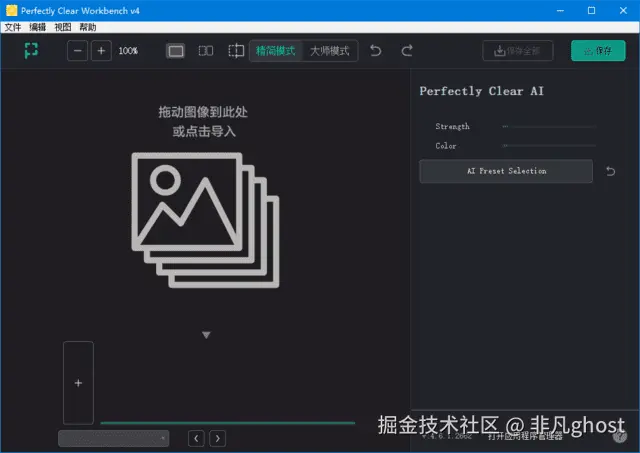The height and width of the screenshot is (453, 640).
Task: Zoom in with the plus button
Action: tap(101, 51)
